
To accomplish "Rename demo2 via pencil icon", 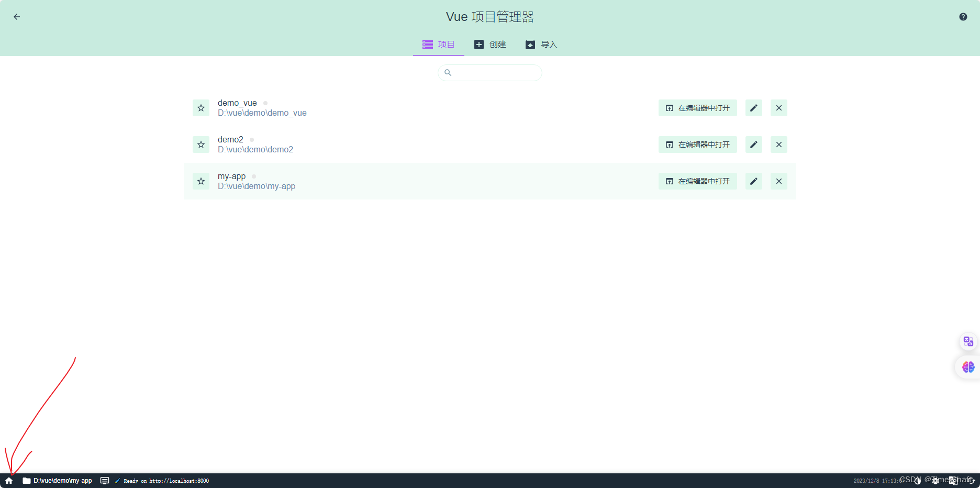I will pos(754,145).
